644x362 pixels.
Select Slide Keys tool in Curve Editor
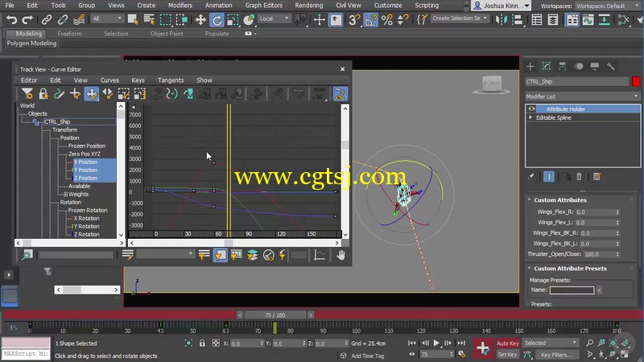[x=108, y=94]
